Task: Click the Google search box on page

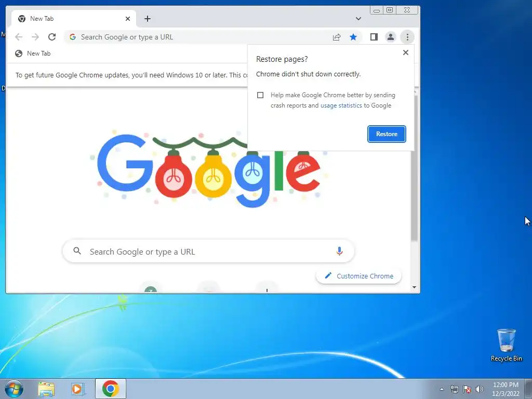Action: (208, 251)
